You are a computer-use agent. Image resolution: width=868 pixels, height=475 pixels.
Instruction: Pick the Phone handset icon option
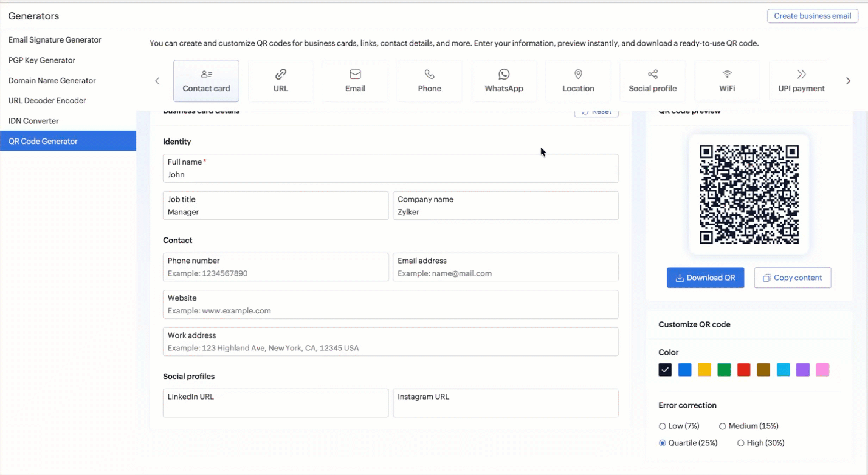pos(430,81)
